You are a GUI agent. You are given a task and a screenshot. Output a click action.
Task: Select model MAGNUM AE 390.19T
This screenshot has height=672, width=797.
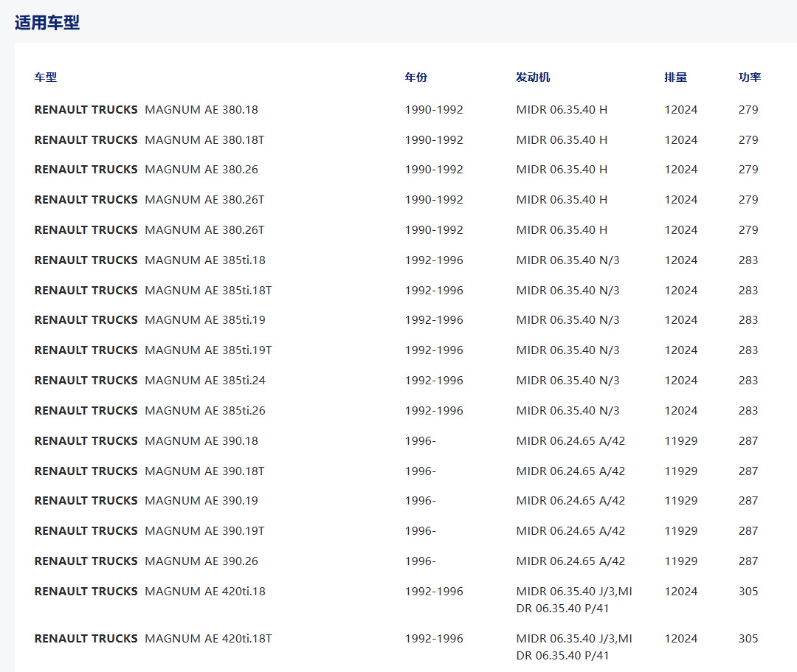pyautogui.click(x=204, y=531)
